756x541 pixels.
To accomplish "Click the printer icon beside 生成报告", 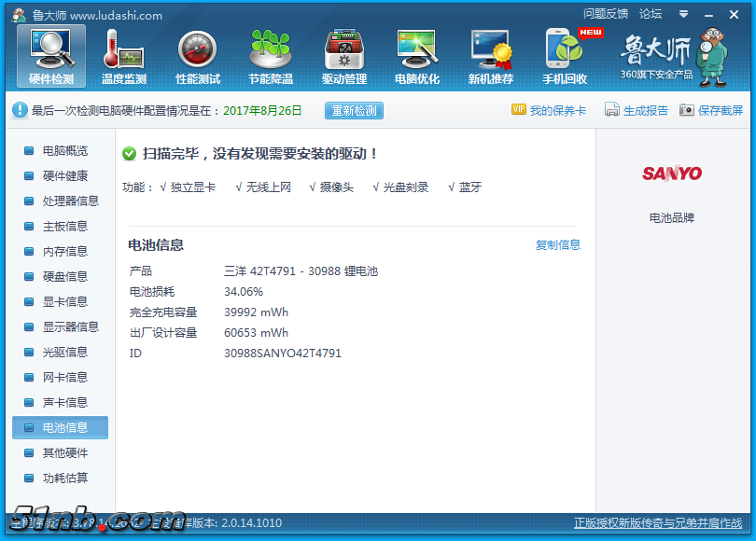I will pos(612,109).
